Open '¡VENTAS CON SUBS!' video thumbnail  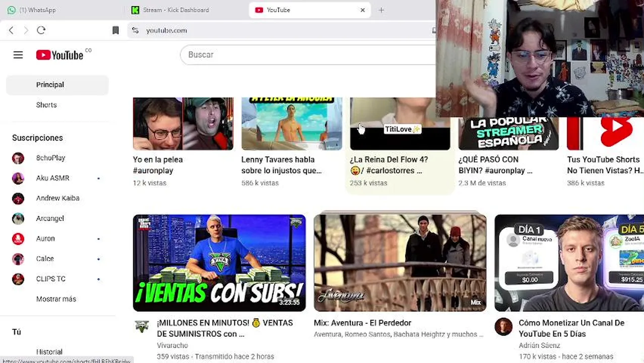tap(219, 263)
